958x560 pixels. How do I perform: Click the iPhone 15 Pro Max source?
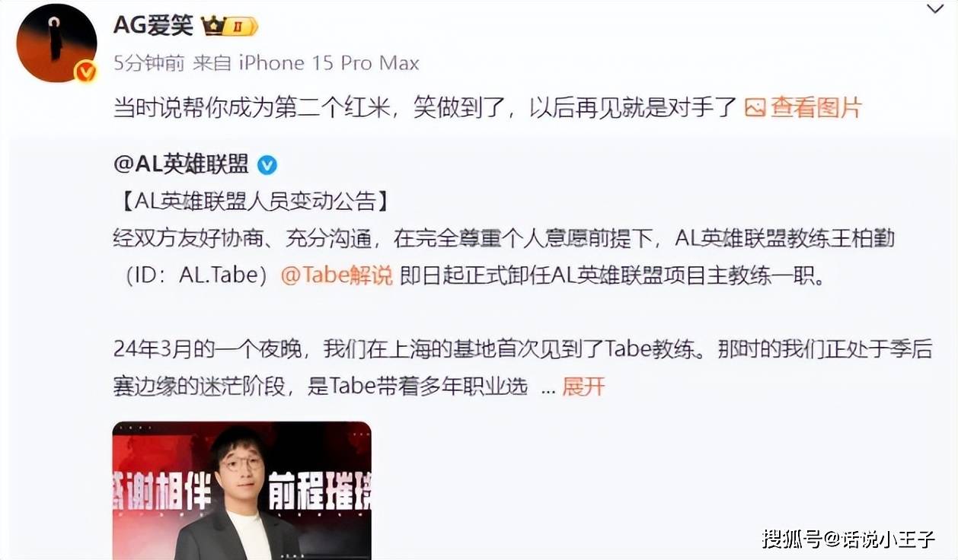tap(330, 63)
